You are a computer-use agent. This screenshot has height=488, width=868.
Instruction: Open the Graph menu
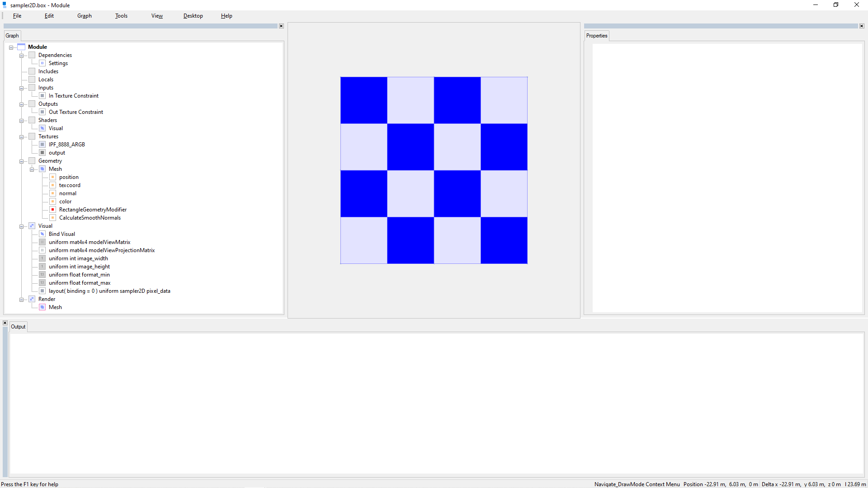(84, 15)
